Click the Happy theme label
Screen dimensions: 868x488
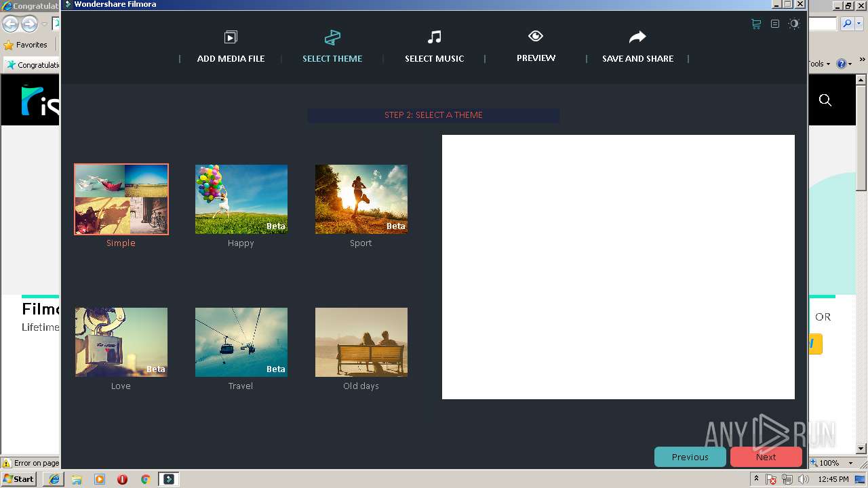pos(241,243)
